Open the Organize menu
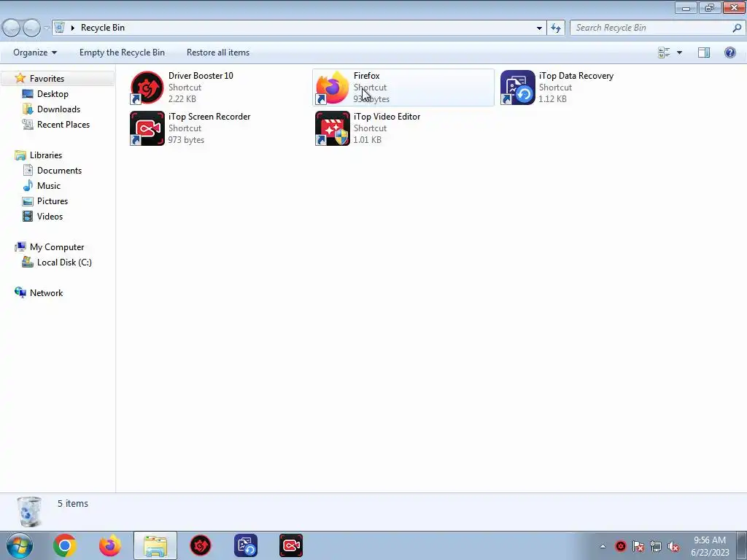 (35, 52)
